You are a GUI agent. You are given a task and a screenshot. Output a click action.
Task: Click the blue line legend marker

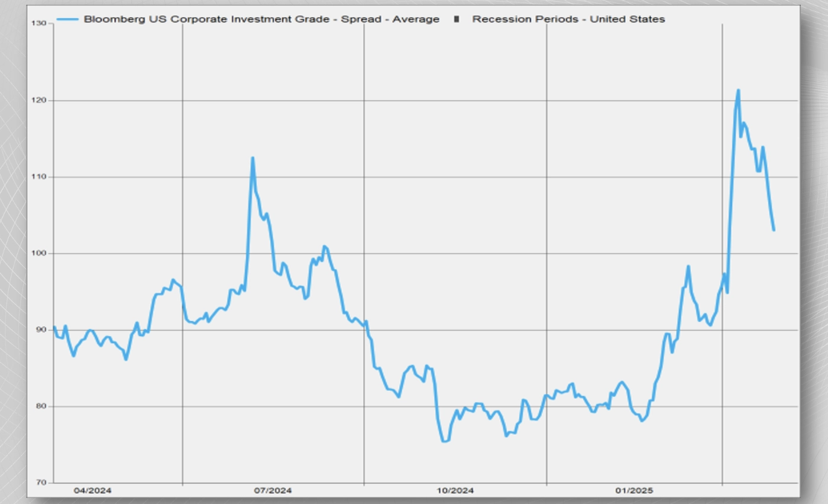(67, 19)
